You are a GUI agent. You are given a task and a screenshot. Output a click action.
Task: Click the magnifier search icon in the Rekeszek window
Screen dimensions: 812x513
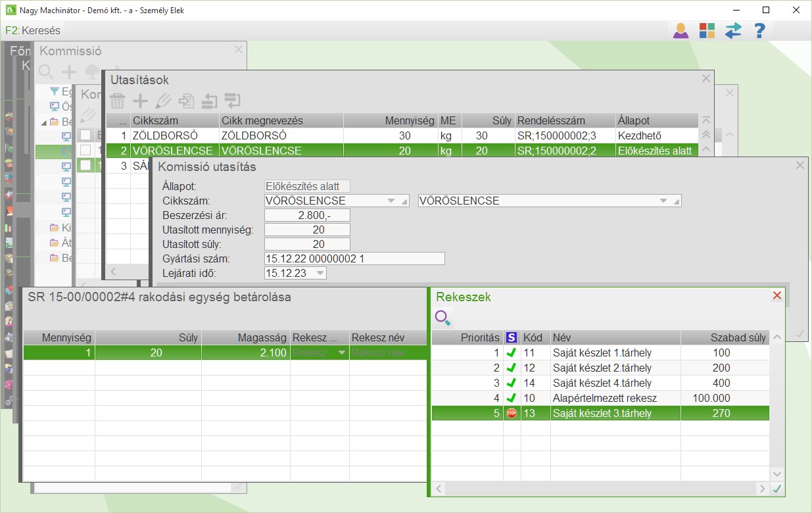point(443,319)
